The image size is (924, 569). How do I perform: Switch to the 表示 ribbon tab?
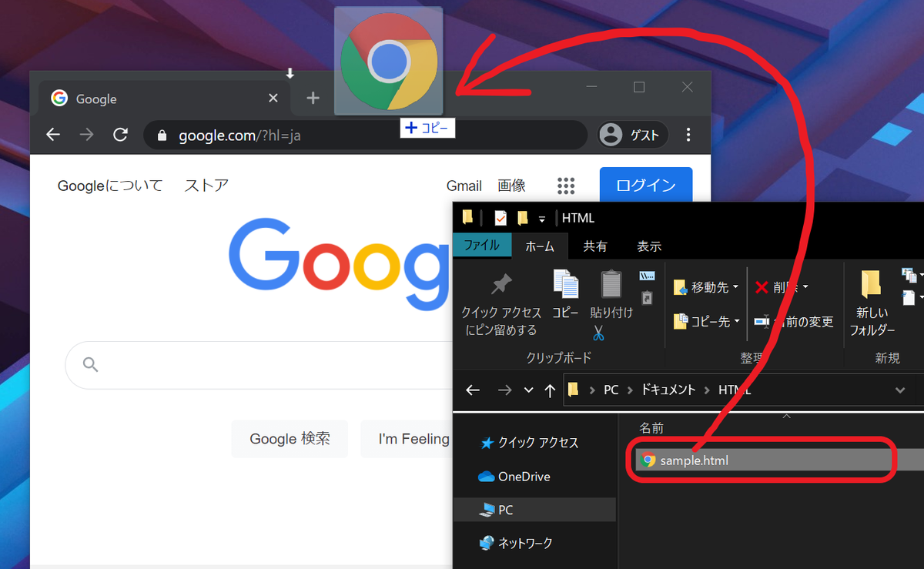click(648, 246)
